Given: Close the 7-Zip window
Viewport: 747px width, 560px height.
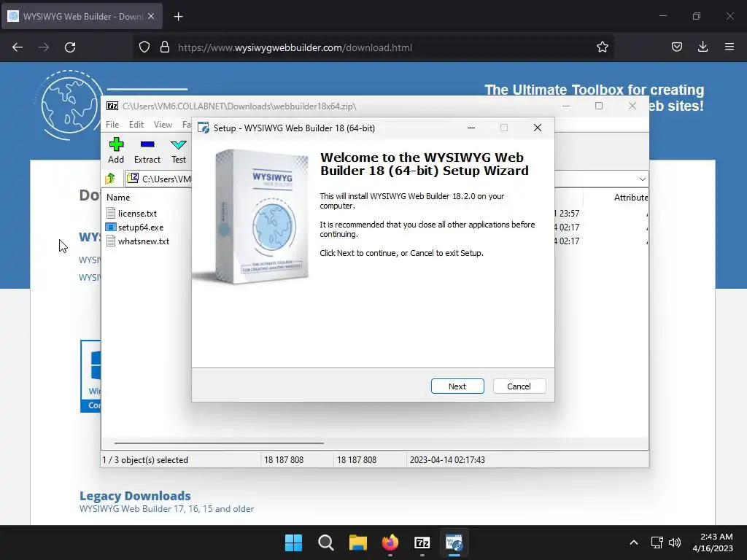Looking at the screenshot, I should point(632,106).
